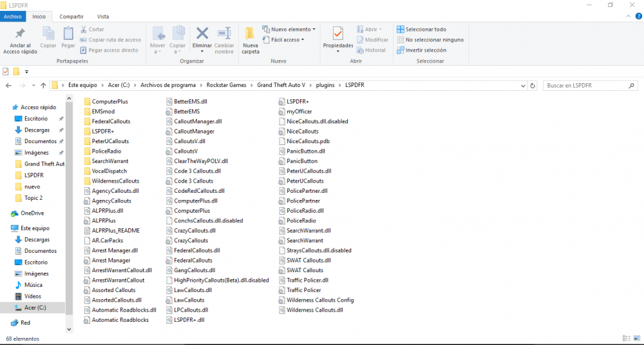Open the Abrir dropdown in the ribbon
This screenshot has height=345, width=644.
[x=370, y=29]
